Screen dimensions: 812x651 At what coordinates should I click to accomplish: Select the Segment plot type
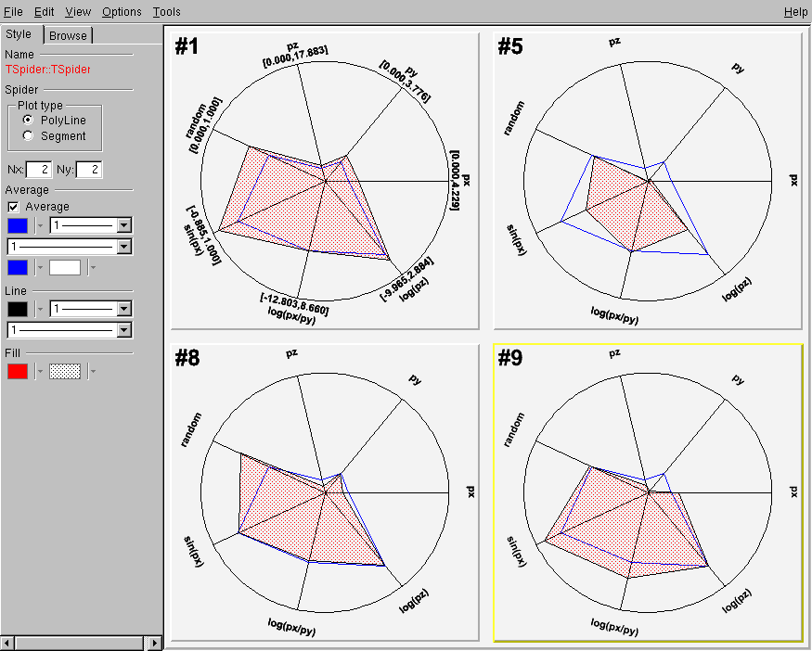[28, 136]
